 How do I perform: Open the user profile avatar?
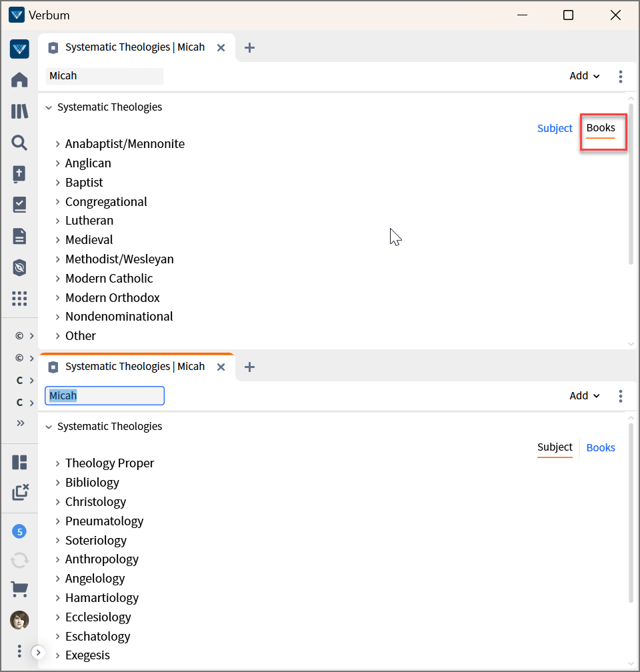(19, 620)
